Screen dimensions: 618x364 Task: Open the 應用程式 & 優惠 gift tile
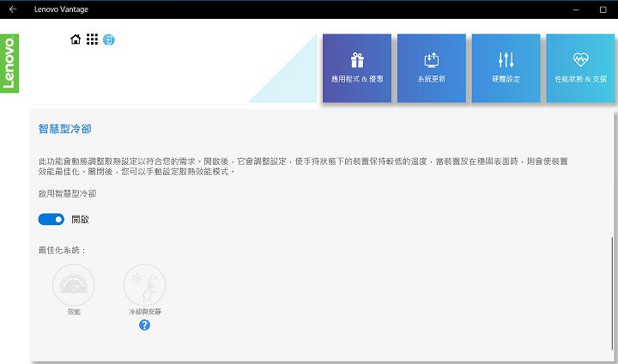(x=357, y=69)
